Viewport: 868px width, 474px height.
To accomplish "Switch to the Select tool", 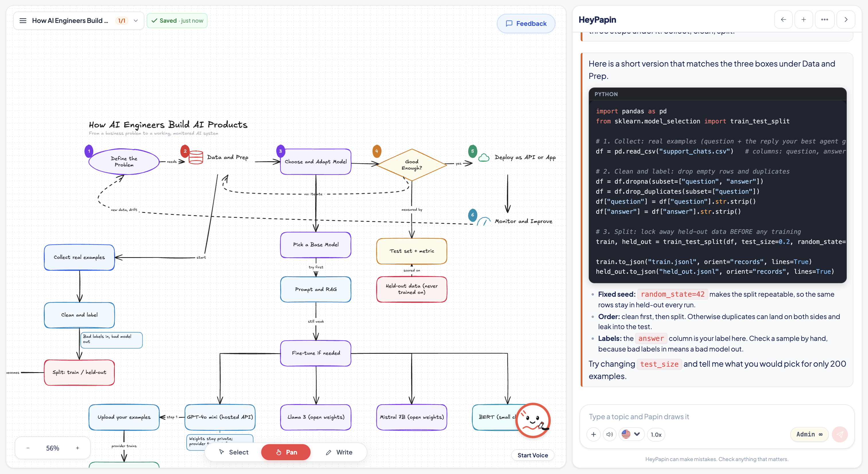I will point(234,452).
